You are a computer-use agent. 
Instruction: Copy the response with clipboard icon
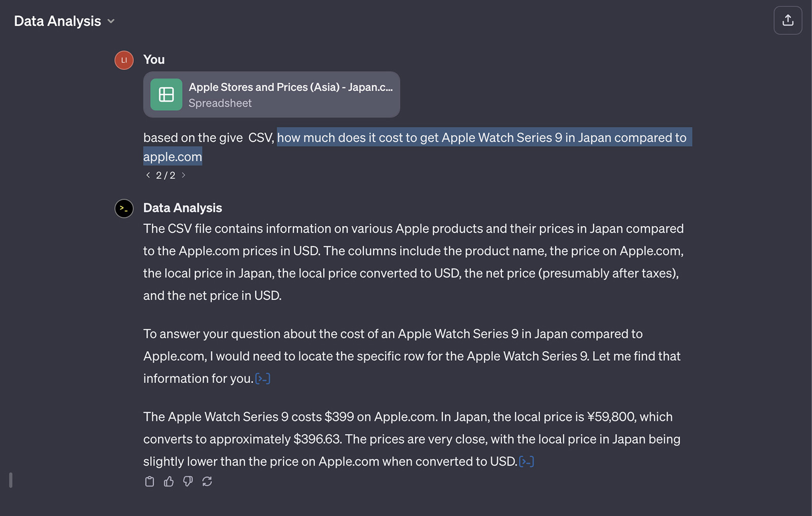[x=149, y=481]
